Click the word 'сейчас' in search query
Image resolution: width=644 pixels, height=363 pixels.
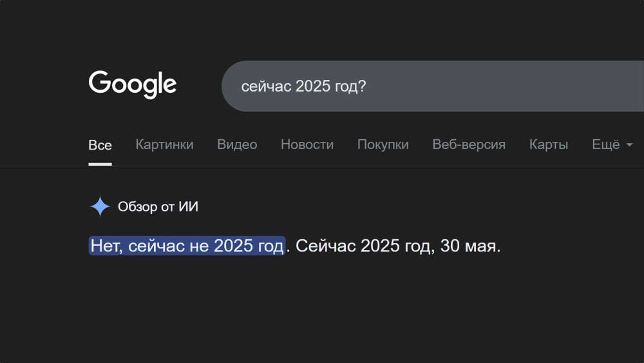(266, 86)
